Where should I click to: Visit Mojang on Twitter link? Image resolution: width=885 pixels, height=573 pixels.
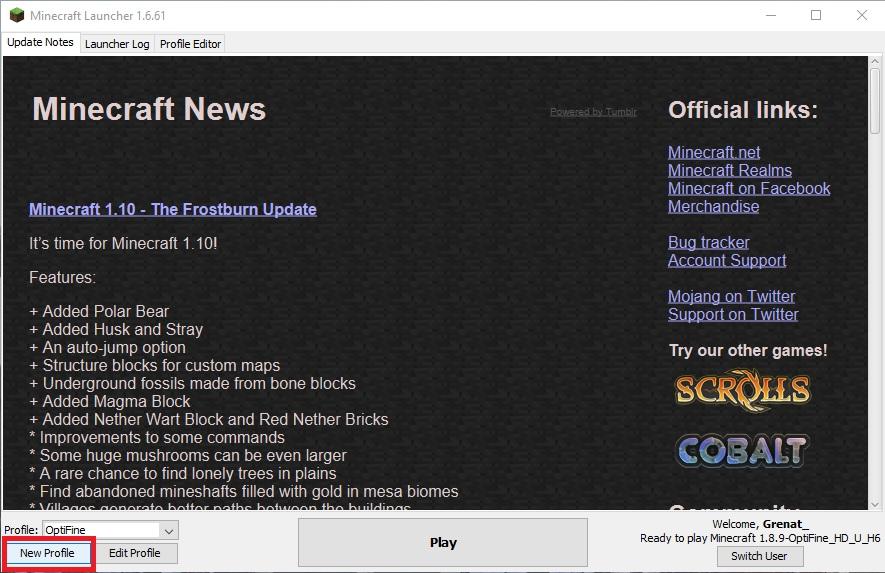pyautogui.click(x=731, y=297)
